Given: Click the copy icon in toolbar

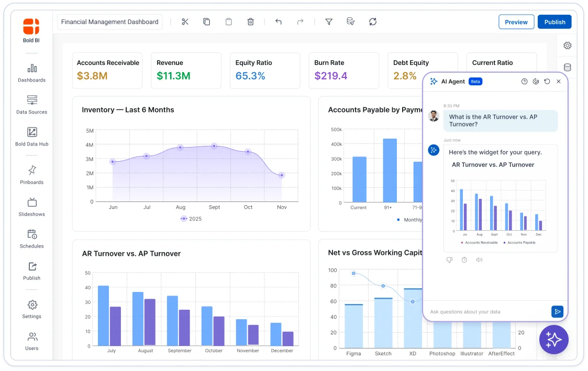Looking at the screenshot, I should tap(207, 22).
